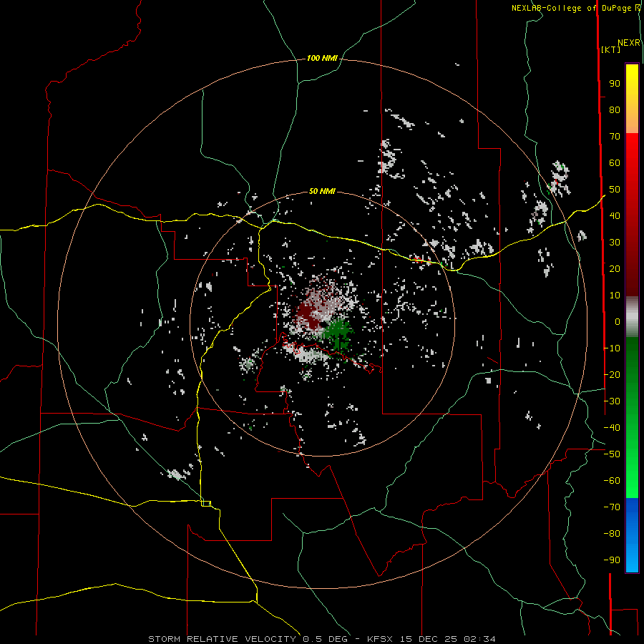
Task: Click the 60 value on velocity scale
Action: (615, 162)
